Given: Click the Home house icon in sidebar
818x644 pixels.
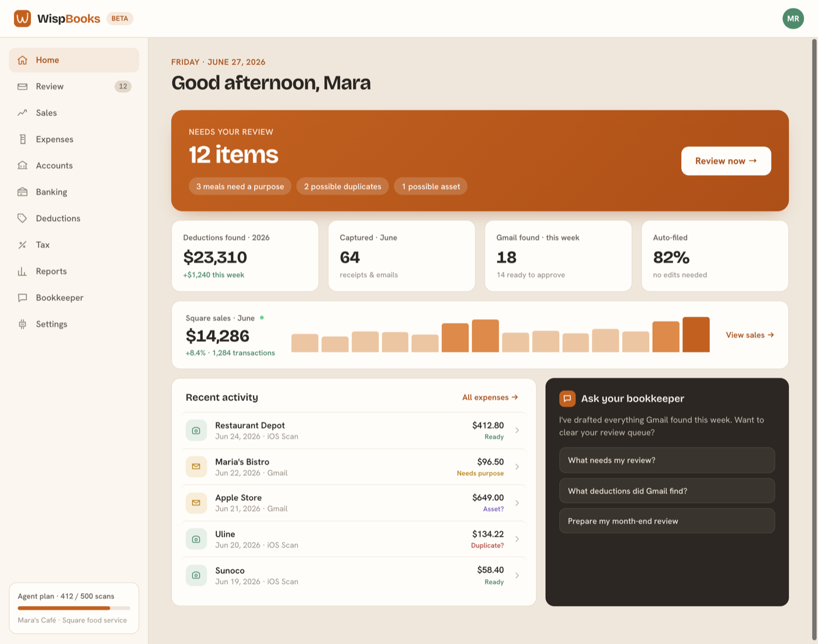Looking at the screenshot, I should click(x=22, y=60).
